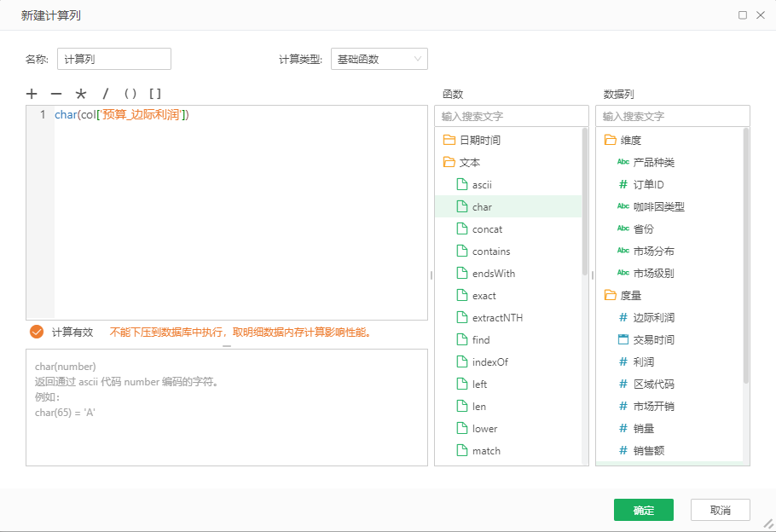The height and width of the screenshot is (532, 776).
Task: Click the function search input box
Action: (x=511, y=116)
